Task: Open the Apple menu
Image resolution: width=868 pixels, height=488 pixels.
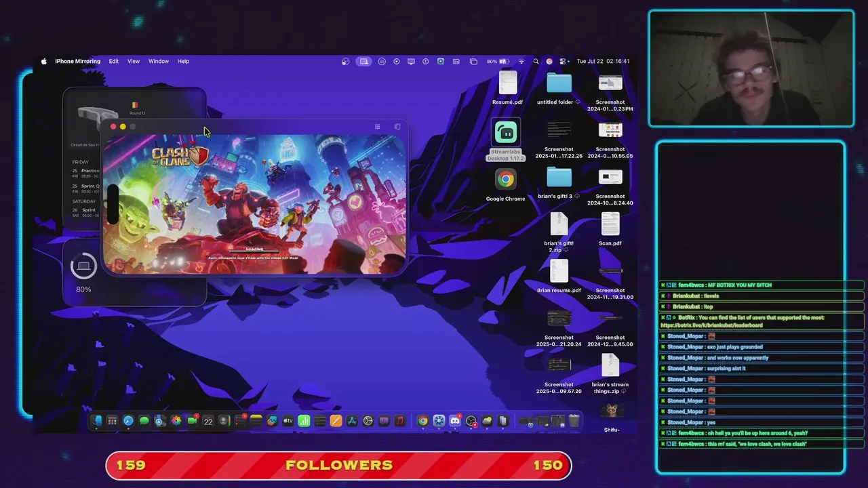Action: [44, 61]
